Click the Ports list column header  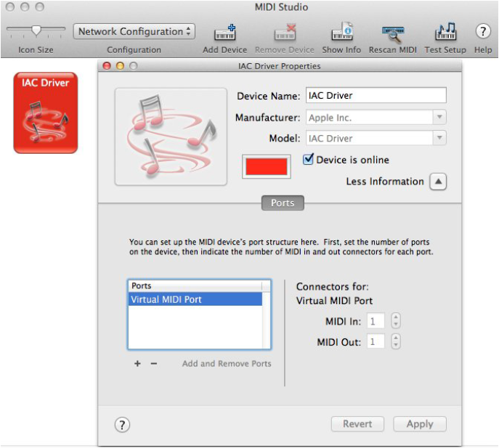click(195, 286)
